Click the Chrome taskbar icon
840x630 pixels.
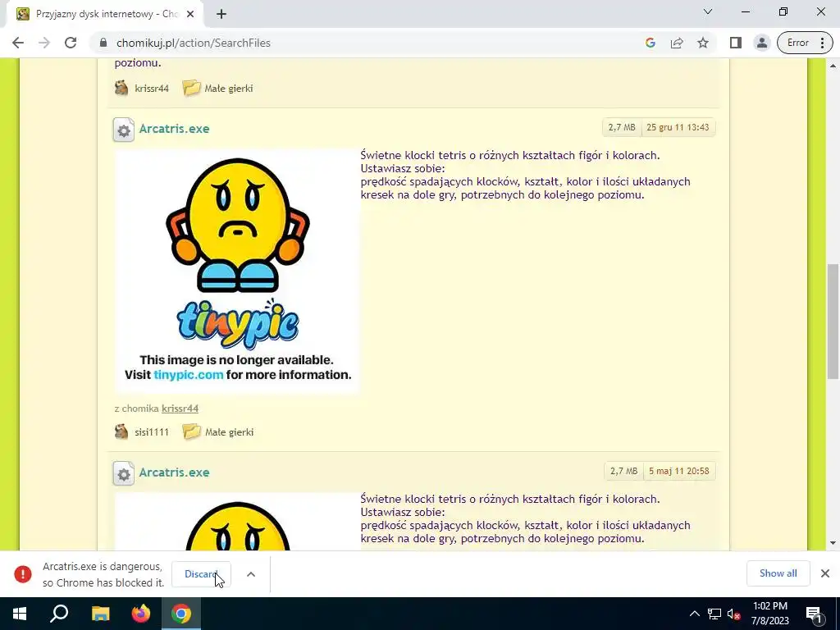[x=181, y=614]
